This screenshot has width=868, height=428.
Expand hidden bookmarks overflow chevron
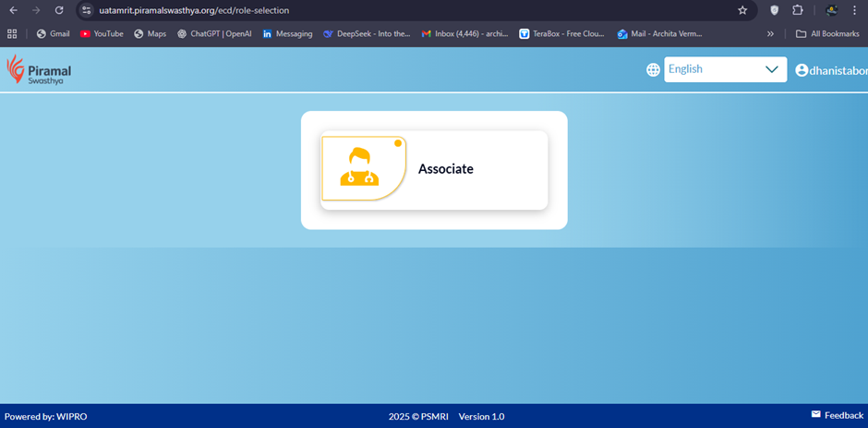(770, 34)
